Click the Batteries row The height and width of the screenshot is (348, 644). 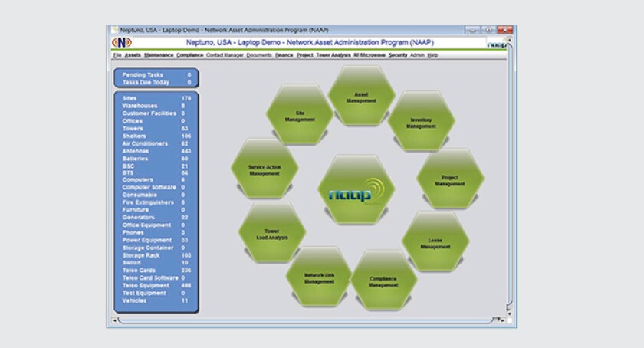point(156,159)
